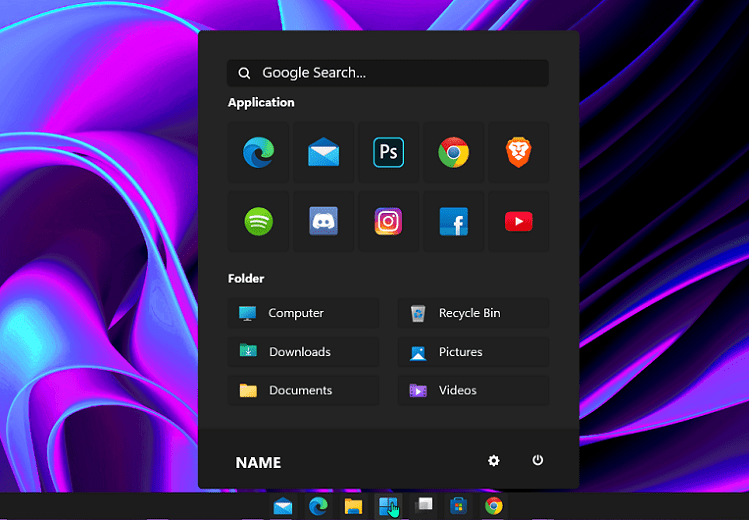Open the Photoshop application tile
This screenshot has height=520, width=749.
pos(388,152)
